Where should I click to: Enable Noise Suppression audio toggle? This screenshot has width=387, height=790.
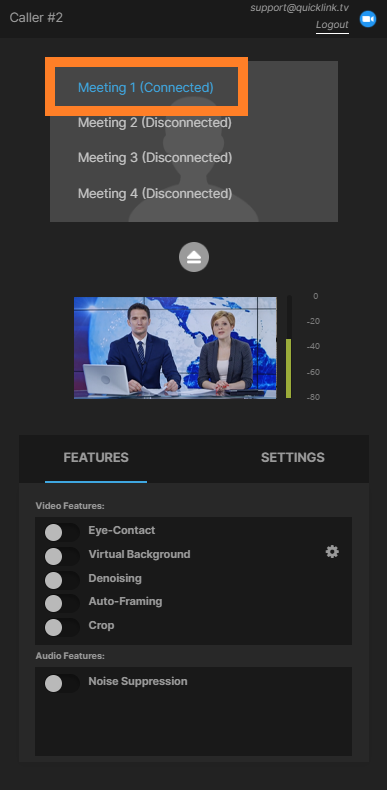pyautogui.click(x=62, y=683)
